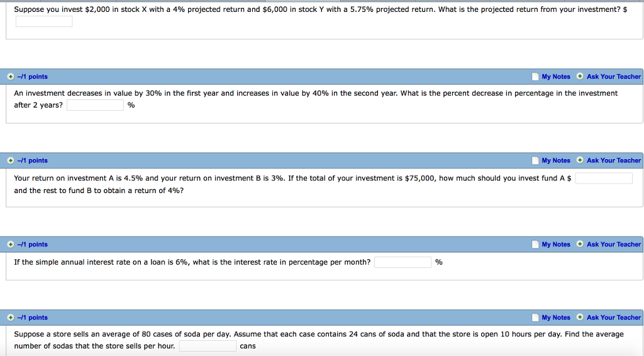The width and height of the screenshot is (644, 356).
Task: Click My Notes icon for soda store question
Action: 535,318
